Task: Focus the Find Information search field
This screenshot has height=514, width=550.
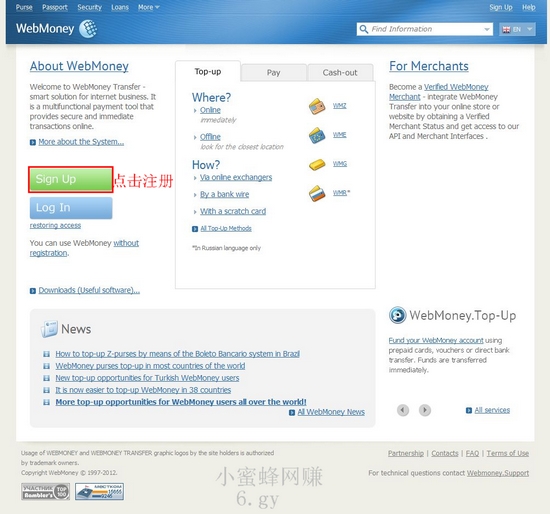Action: click(425, 29)
